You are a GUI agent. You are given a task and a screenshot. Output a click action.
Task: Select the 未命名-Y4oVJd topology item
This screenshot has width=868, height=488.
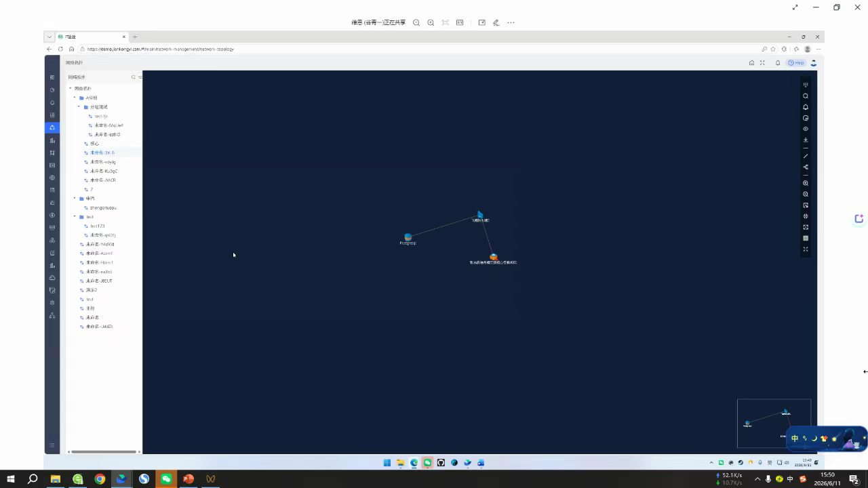[100, 245]
